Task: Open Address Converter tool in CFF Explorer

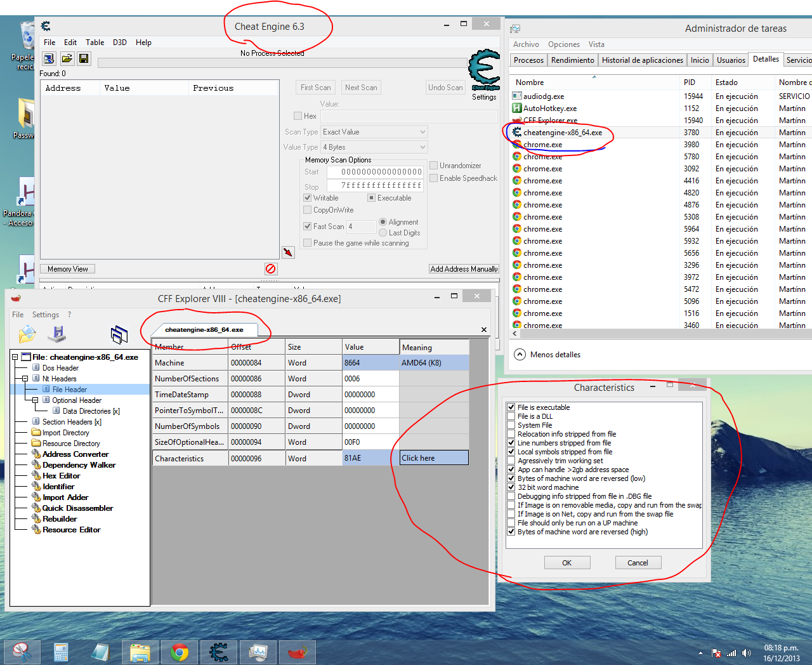Action: pos(75,454)
